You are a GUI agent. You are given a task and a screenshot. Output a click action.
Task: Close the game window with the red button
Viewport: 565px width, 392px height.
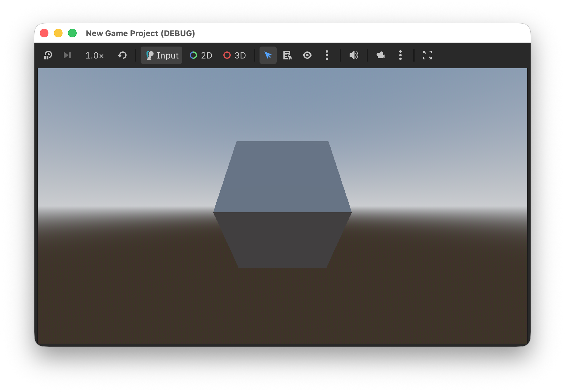pyautogui.click(x=44, y=33)
